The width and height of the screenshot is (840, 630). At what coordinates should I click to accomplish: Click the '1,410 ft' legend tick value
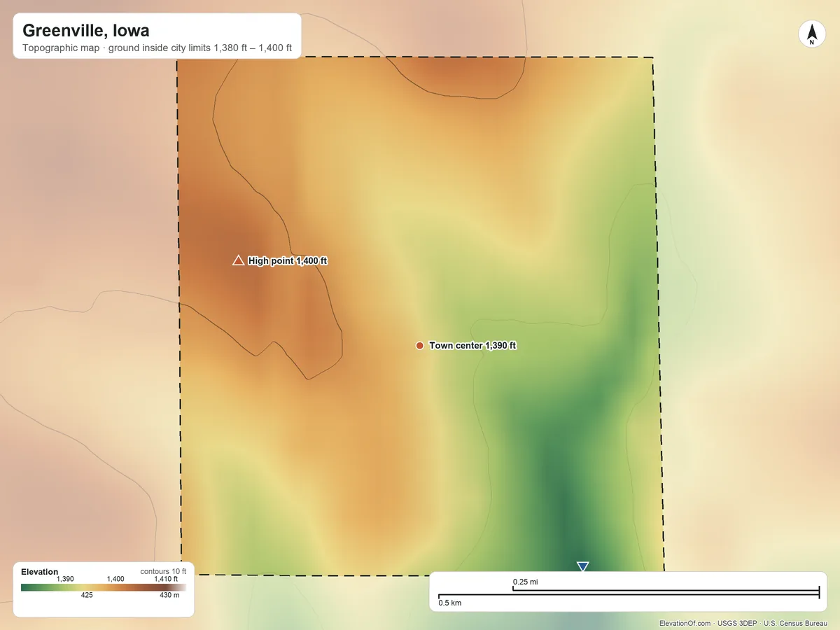pos(167,579)
